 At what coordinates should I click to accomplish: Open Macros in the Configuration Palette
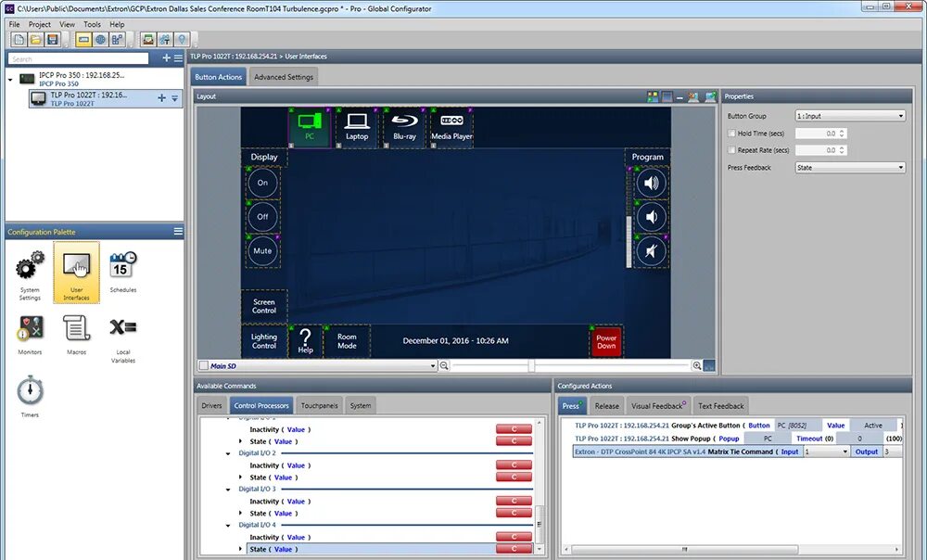point(76,334)
